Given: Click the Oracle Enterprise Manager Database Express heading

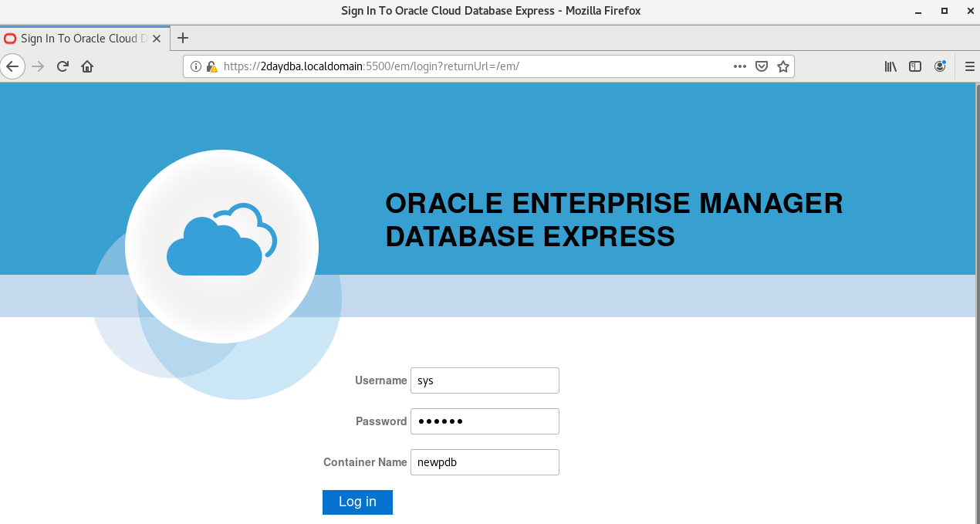Looking at the screenshot, I should coord(614,220).
